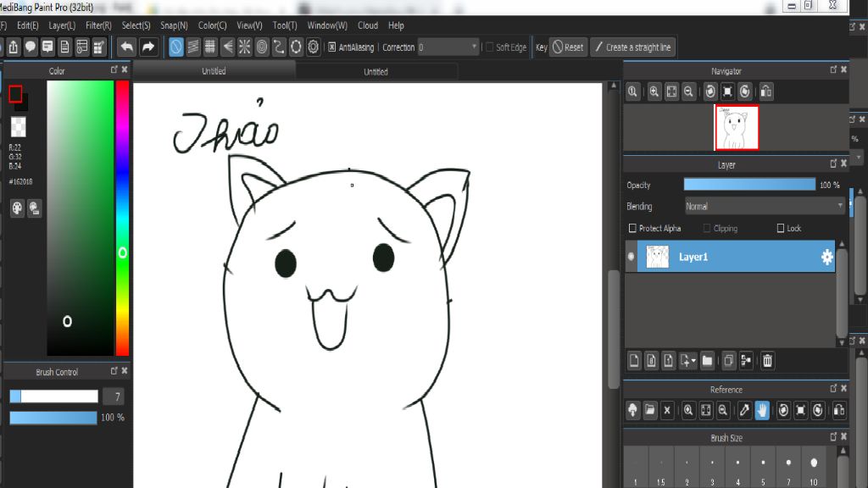The image size is (868, 488).
Task: Open Layer1 settings gear
Action: 826,257
